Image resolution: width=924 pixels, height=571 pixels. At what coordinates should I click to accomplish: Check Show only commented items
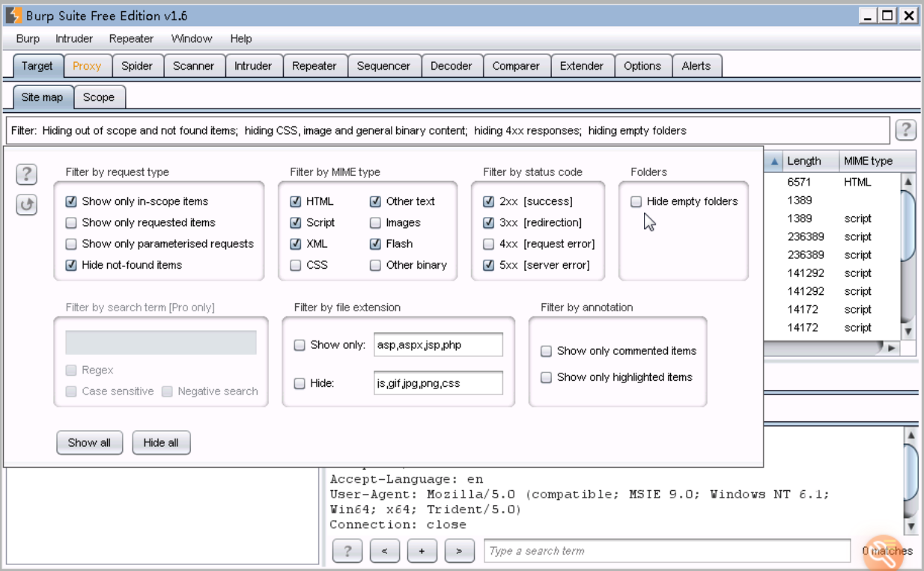click(547, 351)
